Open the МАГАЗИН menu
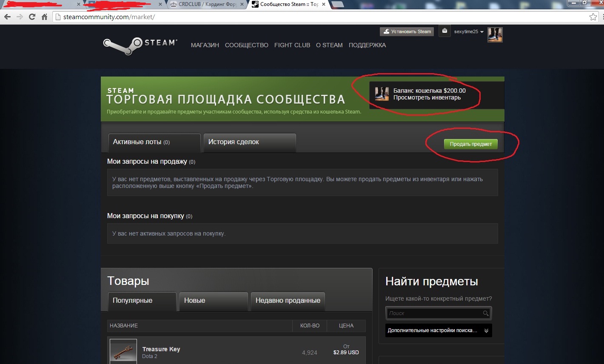Image resolution: width=604 pixels, height=364 pixels. [205, 45]
